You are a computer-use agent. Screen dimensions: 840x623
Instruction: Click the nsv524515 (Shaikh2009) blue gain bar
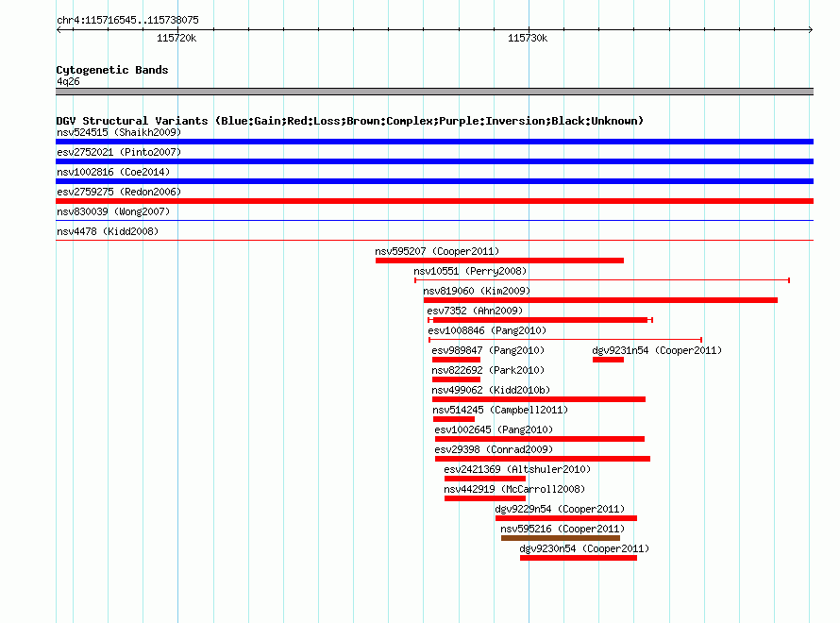[x=434, y=142]
